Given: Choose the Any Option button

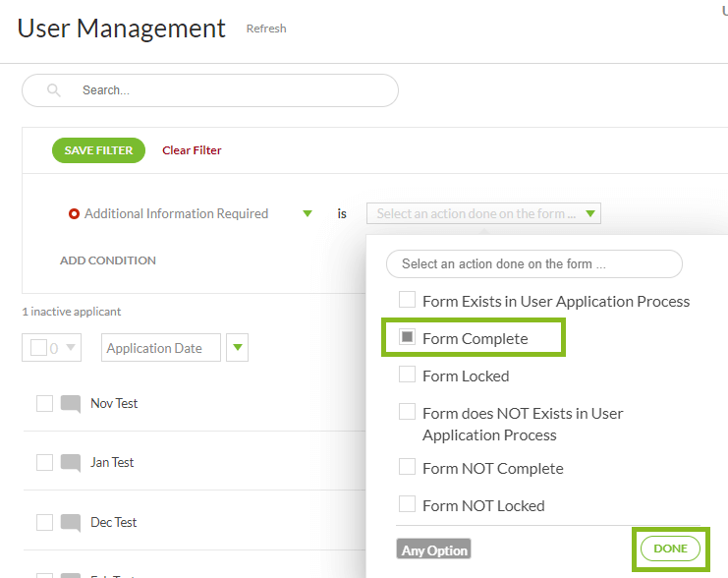Looking at the screenshot, I should pos(433,550).
